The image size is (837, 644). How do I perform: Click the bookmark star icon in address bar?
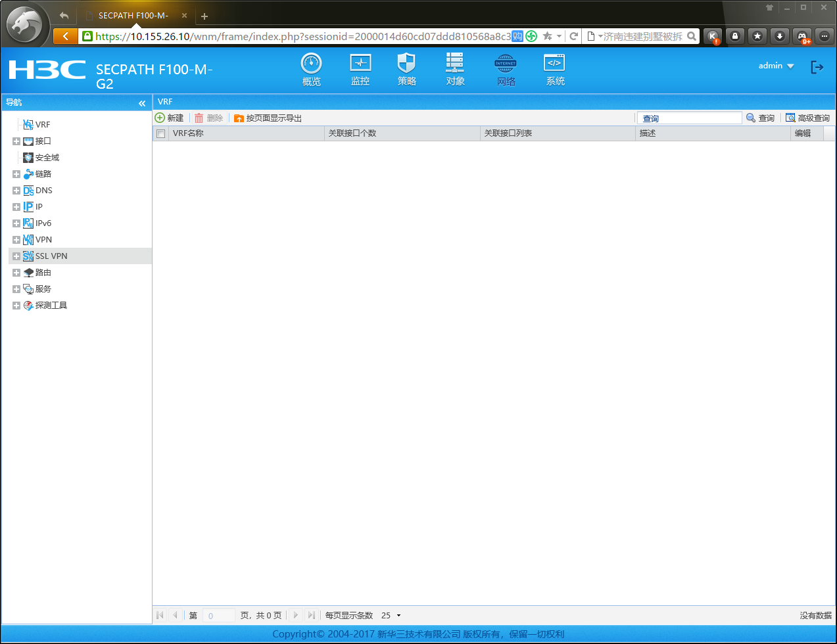547,36
